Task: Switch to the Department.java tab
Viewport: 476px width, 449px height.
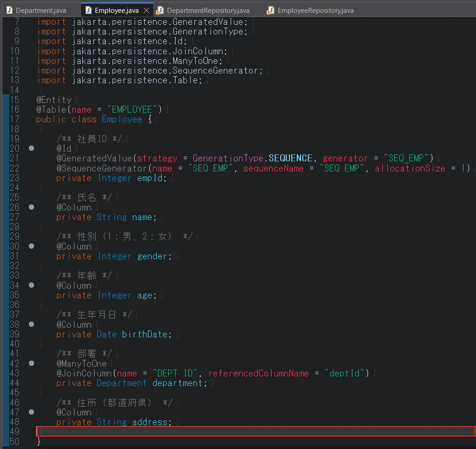Action: [x=41, y=10]
